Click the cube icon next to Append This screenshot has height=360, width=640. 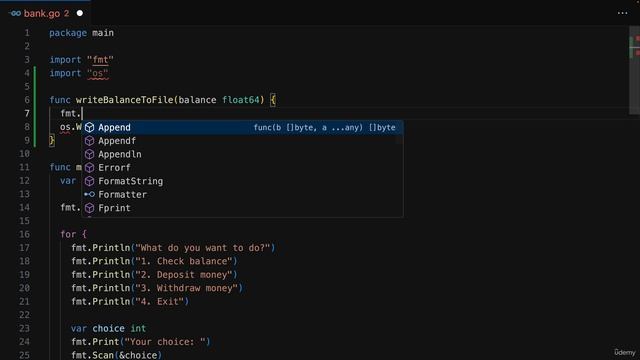(89, 127)
